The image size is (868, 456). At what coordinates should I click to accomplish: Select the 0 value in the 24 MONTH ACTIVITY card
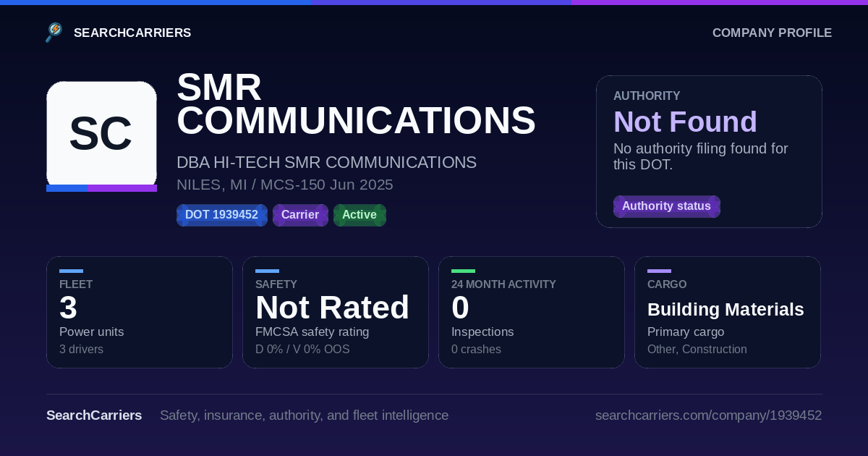(x=460, y=308)
